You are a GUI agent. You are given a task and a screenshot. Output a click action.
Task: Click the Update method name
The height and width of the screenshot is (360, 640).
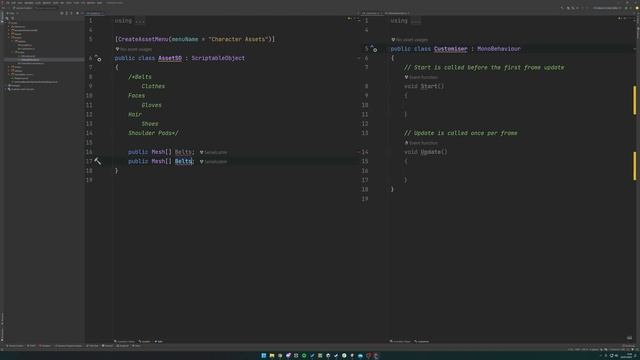pyautogui.click(x=430, y=152)
